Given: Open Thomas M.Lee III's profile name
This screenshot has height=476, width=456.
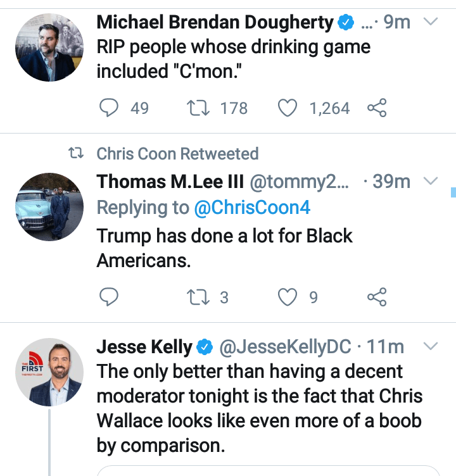Looking at the screenshot, I should click(x=170, y=182).
